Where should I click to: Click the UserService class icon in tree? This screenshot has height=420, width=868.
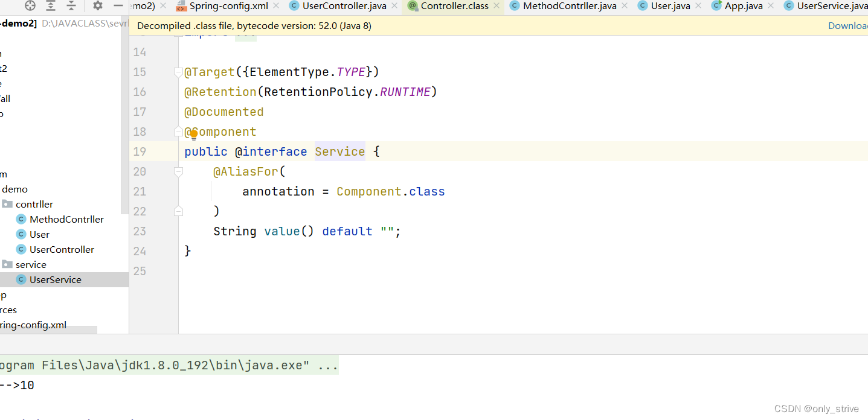click(21, 279)
